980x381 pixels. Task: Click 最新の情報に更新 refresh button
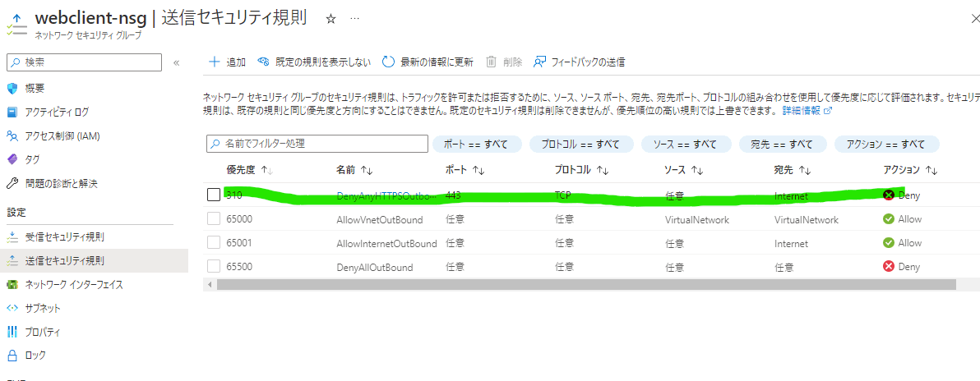tap(428, 62)
